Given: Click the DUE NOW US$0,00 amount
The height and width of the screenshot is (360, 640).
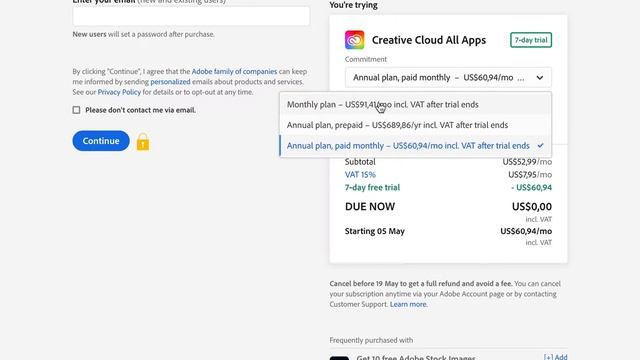Looking at the screenshot, I should [532, 207].
